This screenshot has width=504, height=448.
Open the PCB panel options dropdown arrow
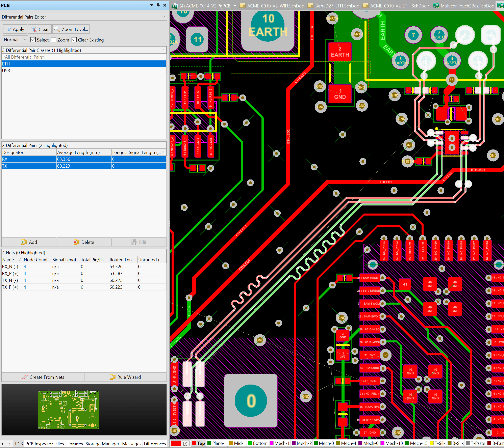click(152, 5)
